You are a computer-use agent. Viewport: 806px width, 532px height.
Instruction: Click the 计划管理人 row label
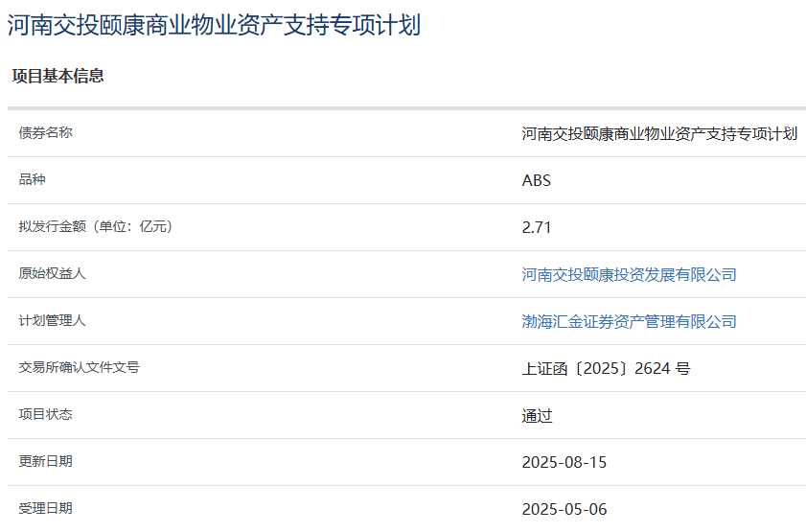tap(52, 321)
